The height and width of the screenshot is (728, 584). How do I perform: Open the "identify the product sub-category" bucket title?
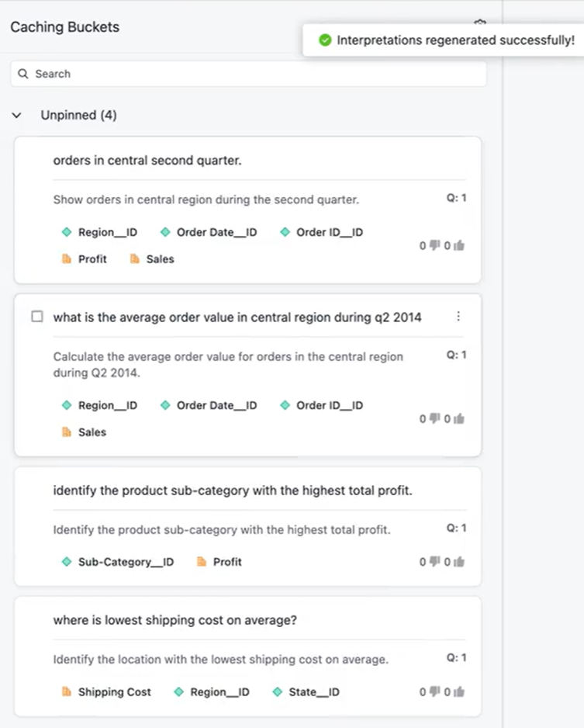click(233, 491)
